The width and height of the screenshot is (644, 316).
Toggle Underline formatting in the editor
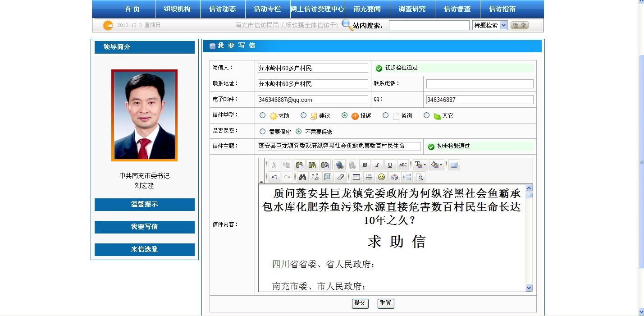[390, 165]
